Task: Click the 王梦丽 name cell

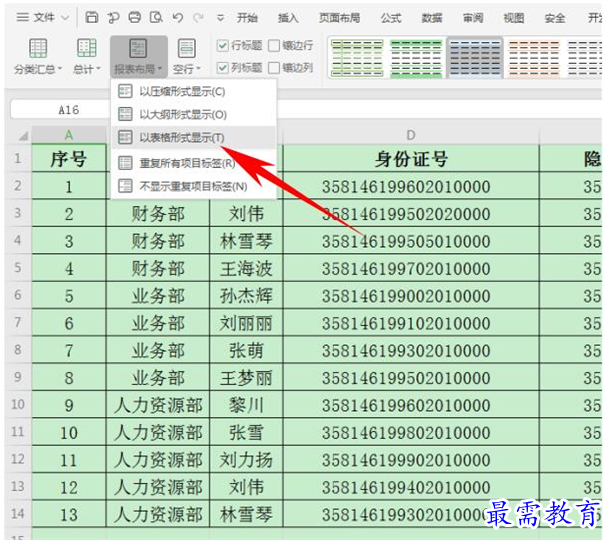Action: point(246,377)
